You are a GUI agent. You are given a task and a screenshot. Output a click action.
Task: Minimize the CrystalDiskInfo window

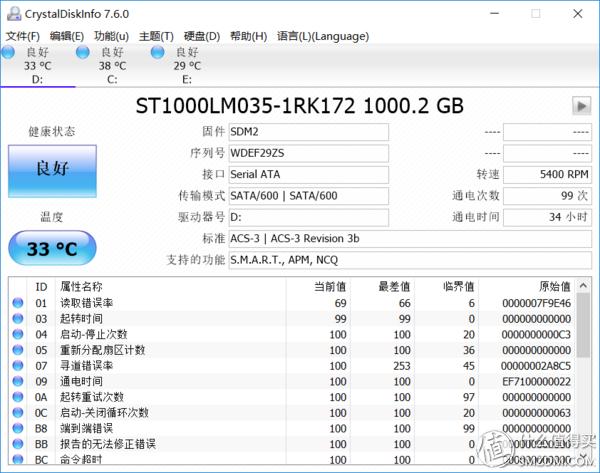[495, 14]
